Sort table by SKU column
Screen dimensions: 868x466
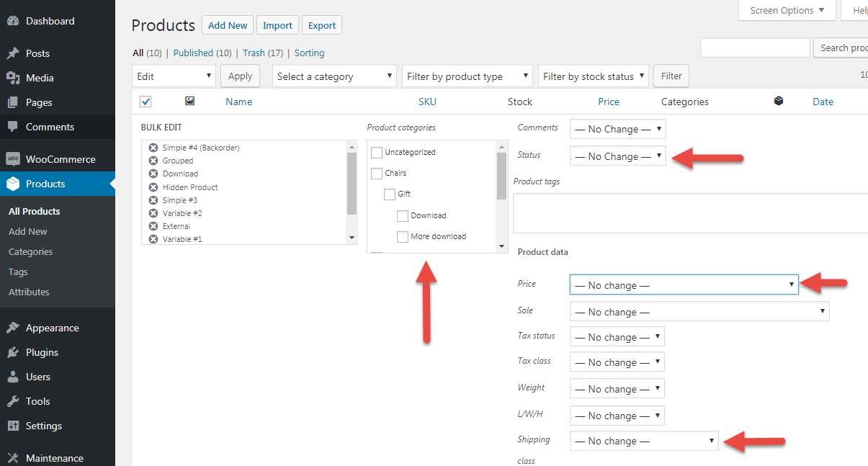[x=428, y=102]
